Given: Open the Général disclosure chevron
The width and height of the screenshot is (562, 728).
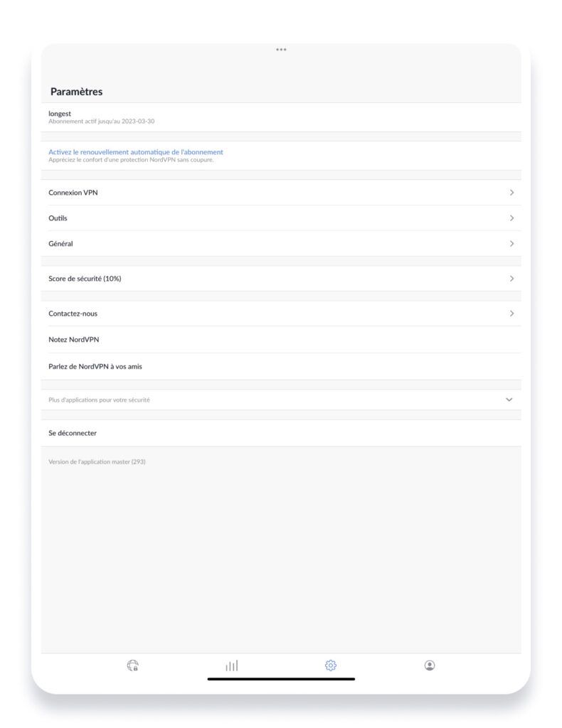Looking at the screenshot, I should (511, 243).
